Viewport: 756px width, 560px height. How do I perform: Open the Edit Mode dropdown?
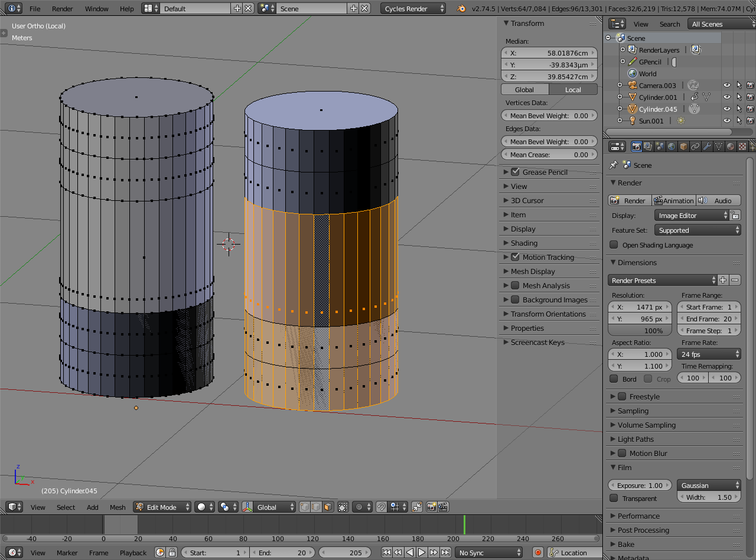coord(162,507)
